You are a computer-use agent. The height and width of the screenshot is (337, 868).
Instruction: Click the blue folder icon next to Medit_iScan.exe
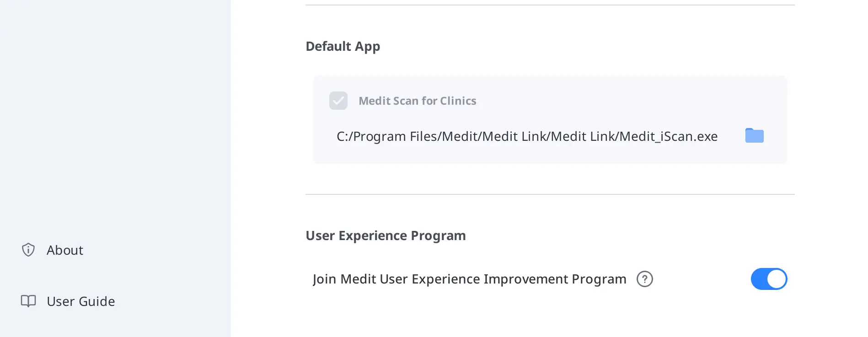click(x=754, y=136)
